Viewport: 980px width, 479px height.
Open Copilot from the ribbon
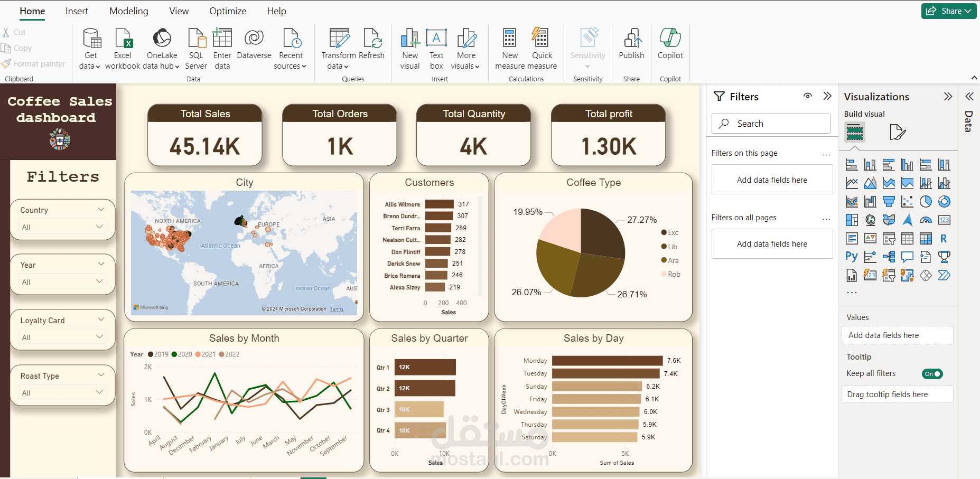(x=670, y=48)
